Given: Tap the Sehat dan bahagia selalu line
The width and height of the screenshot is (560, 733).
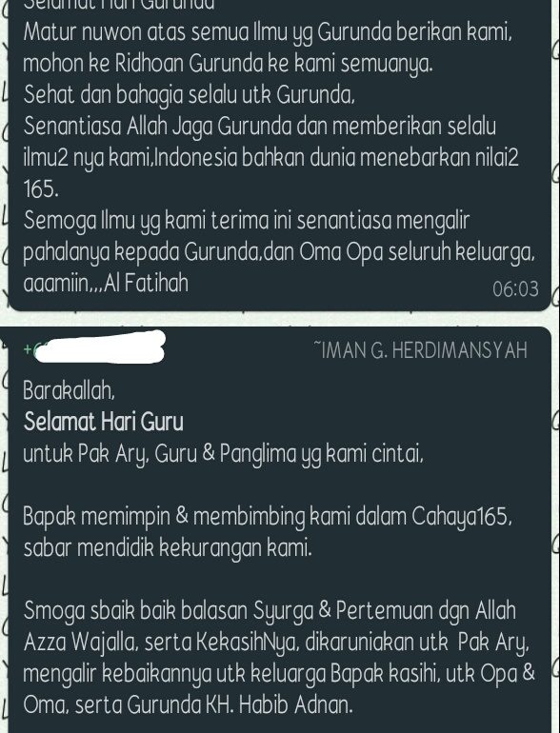Looking at the screenshot, I should coord(189,95).
